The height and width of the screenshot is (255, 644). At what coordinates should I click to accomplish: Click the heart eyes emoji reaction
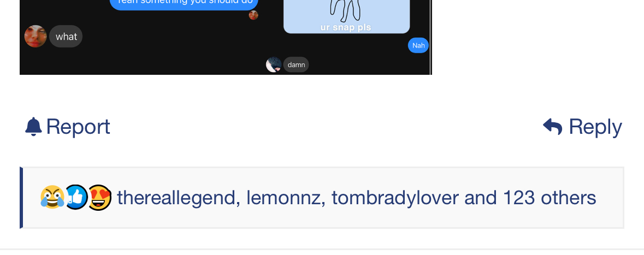100,197
